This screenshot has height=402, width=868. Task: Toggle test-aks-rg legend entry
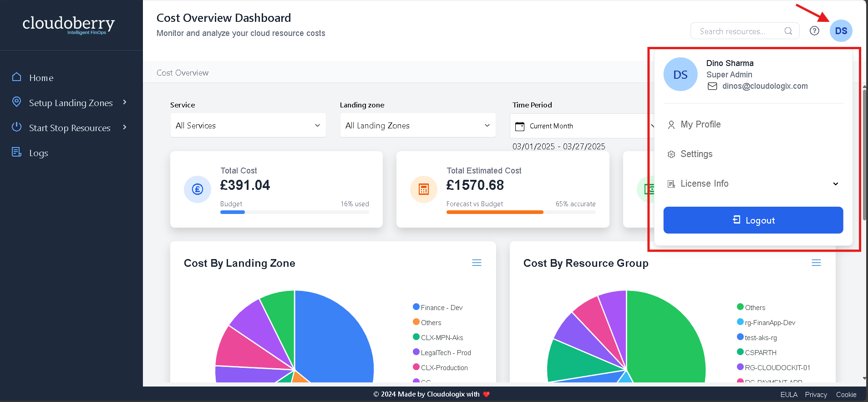click(x=757, y=337)
